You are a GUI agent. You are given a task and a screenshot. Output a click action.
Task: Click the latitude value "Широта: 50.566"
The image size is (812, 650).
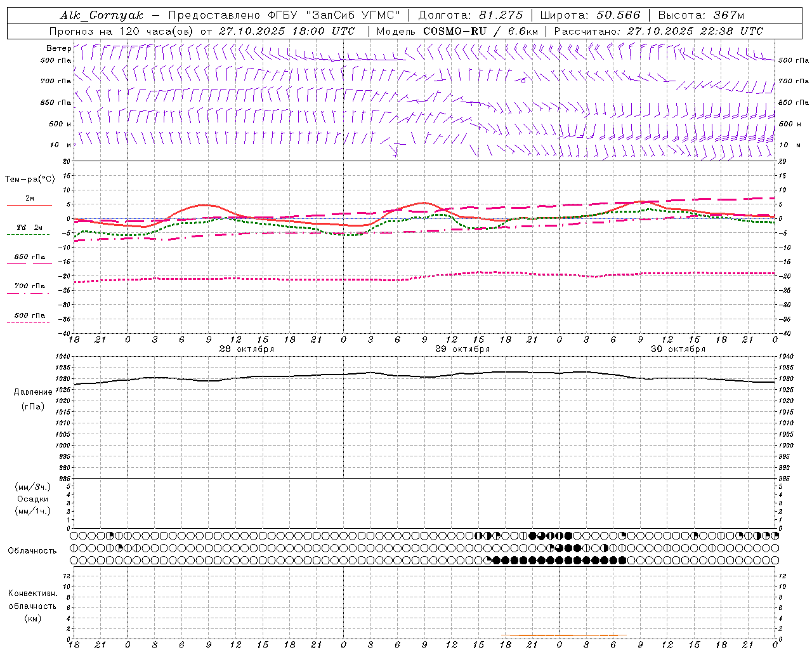[x=591, y=15]
